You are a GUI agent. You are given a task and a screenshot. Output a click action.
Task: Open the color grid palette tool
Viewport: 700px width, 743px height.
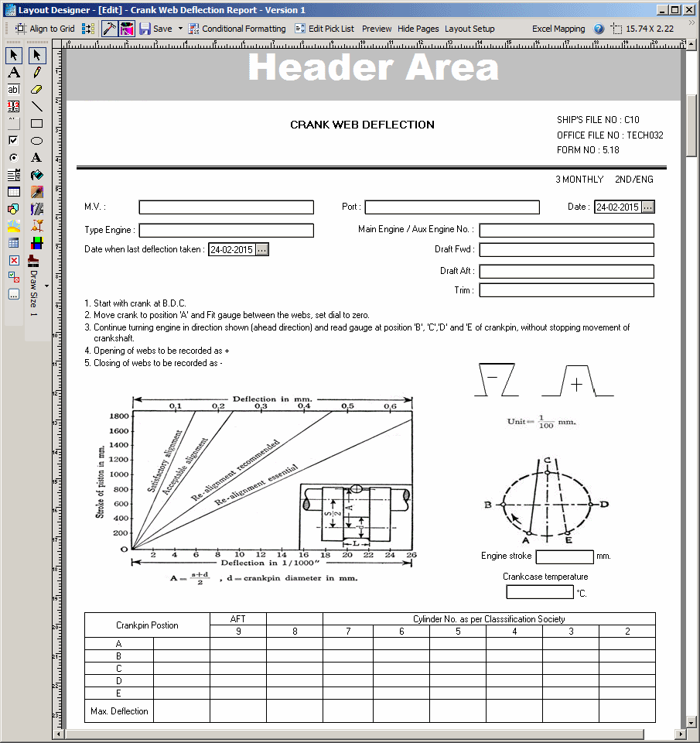(x=36, y=243)
